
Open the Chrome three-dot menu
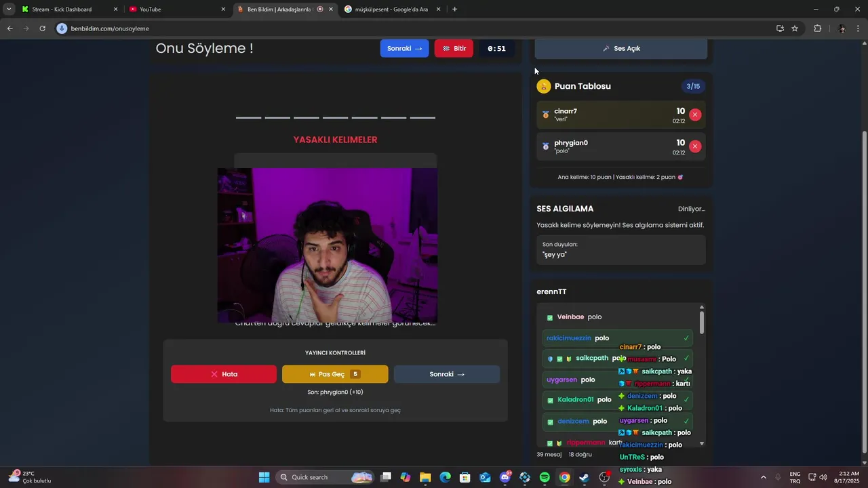point(859,28)
